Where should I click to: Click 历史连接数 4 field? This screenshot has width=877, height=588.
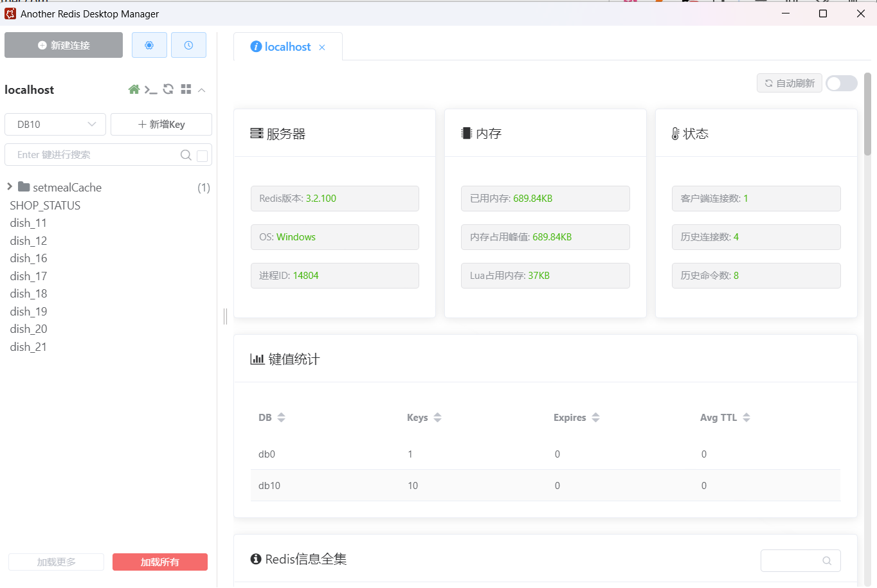pyautogui.click(x=756, y=237)
